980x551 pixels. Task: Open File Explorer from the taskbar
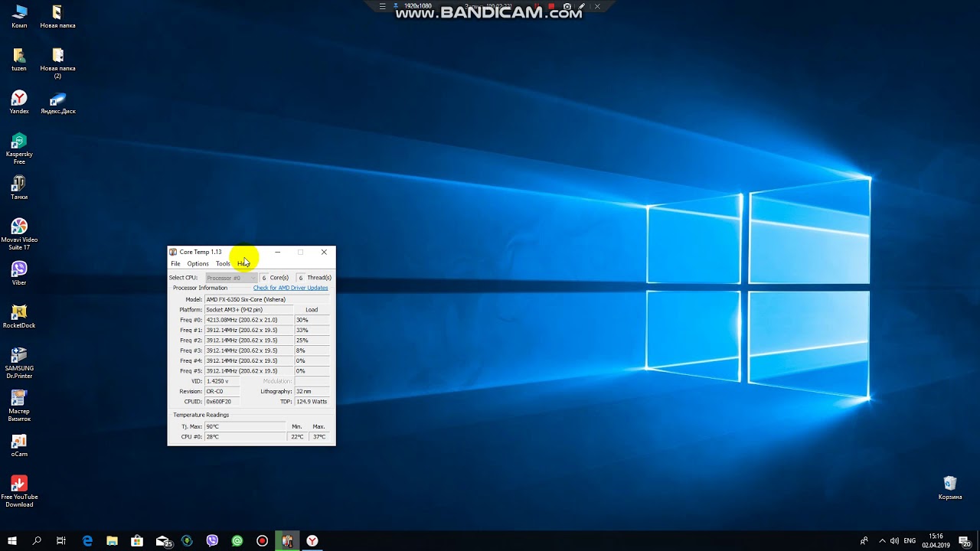pyautogui.click(x=112, y=541)
